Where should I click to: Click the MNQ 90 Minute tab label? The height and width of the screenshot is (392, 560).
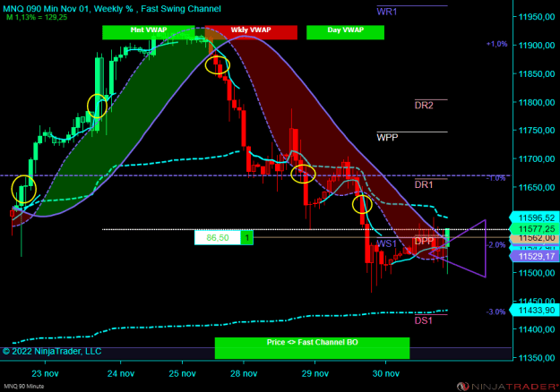coord(24,387)
